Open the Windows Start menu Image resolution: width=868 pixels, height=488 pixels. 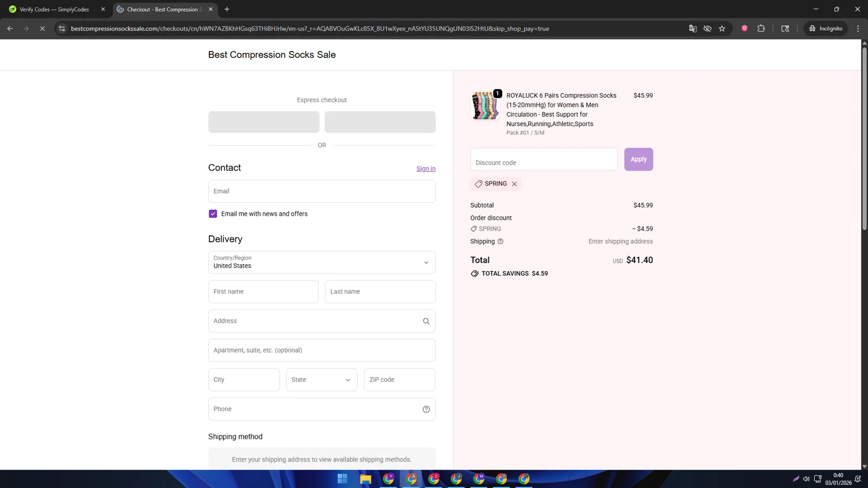click(x=343, y=479)
